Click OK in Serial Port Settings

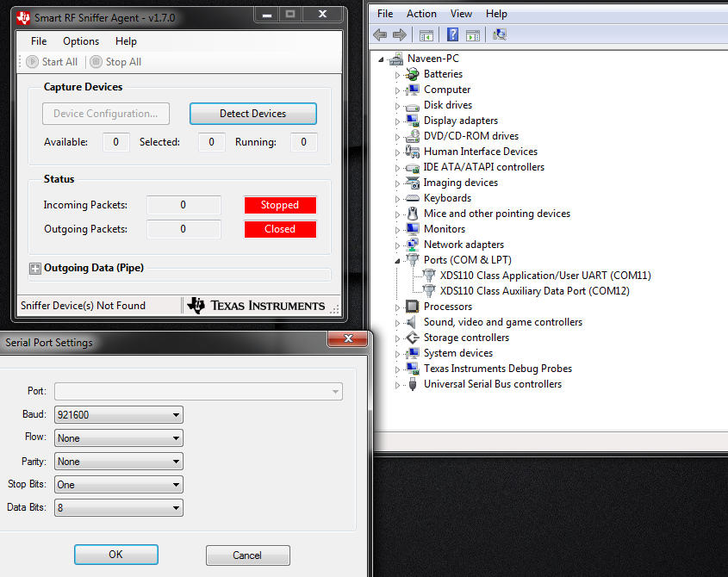116,555
